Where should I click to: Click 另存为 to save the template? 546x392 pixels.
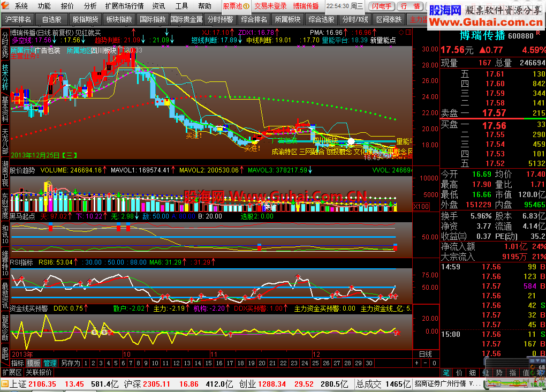(x=70, y=363)
